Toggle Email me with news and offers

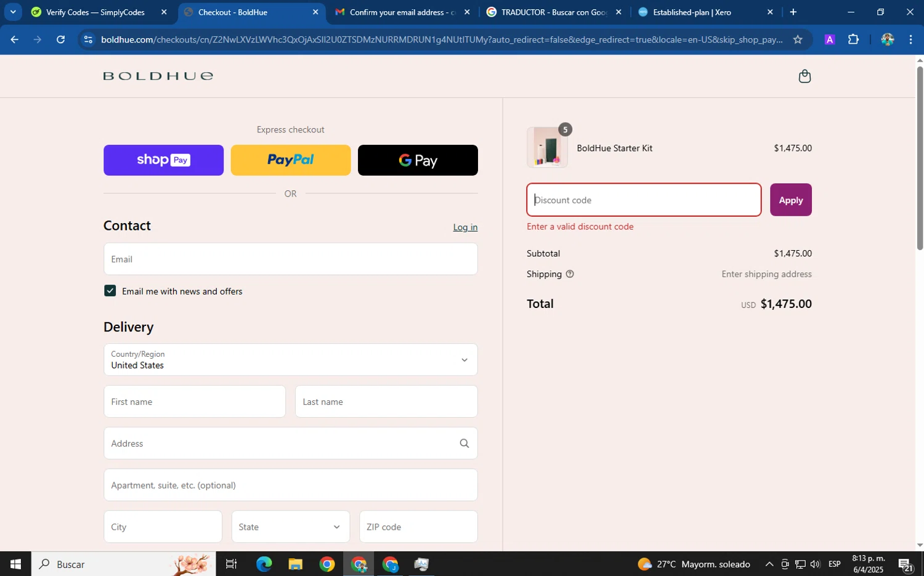point(110,291)
